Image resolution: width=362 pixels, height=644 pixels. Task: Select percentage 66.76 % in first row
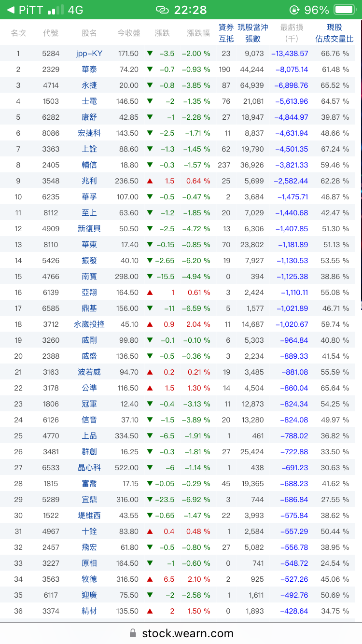click(x=335, y=54)
